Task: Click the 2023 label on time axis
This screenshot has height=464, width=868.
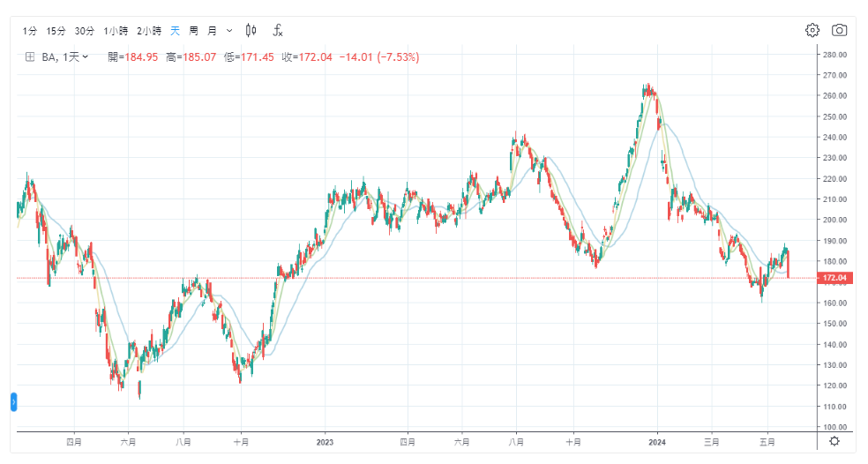Action: (x=325, y=440)
